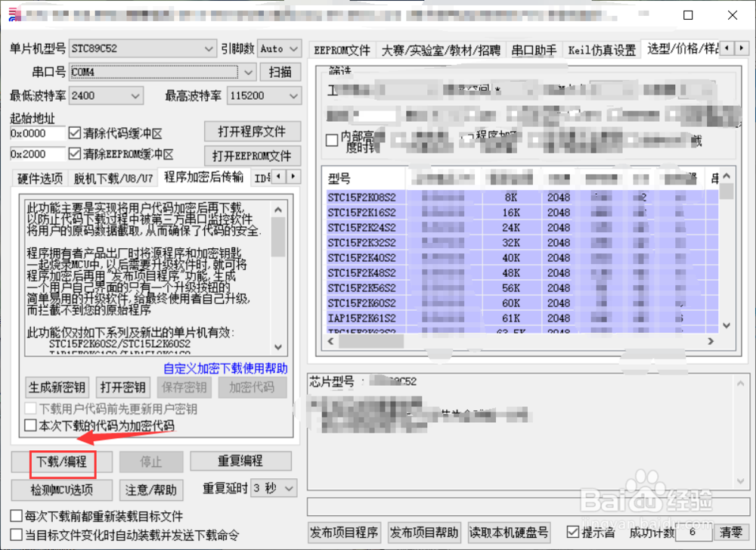Click the 扫描 button
The width and height of the screenshot is (756, 550).
coord(280,72)
